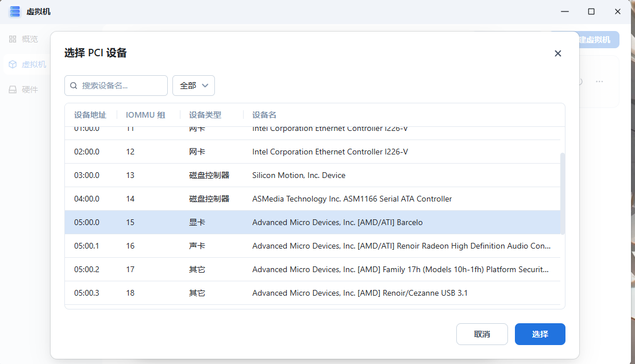
Task: Click the 虚拟机 cube icon in sidebar
Action: click(x=13, y=64)
